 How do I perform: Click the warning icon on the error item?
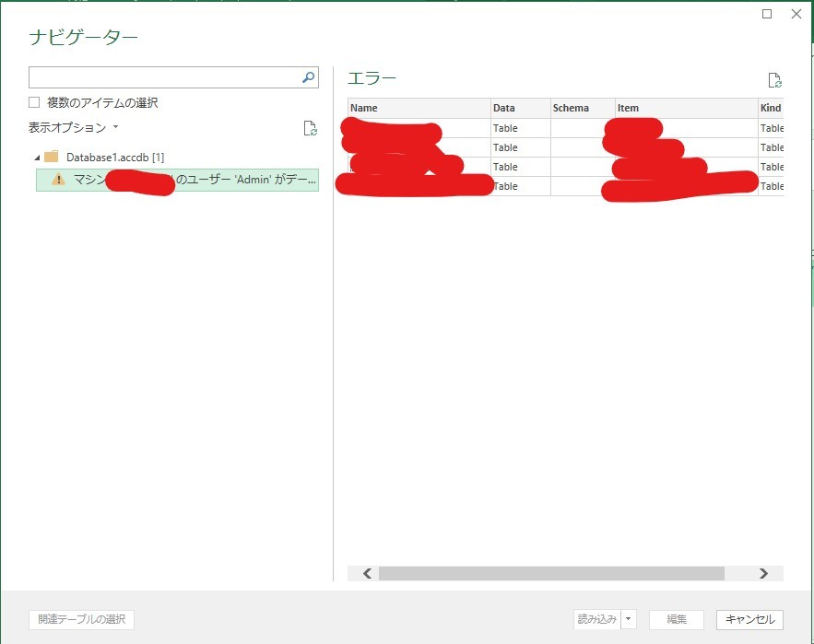point(59,180)
